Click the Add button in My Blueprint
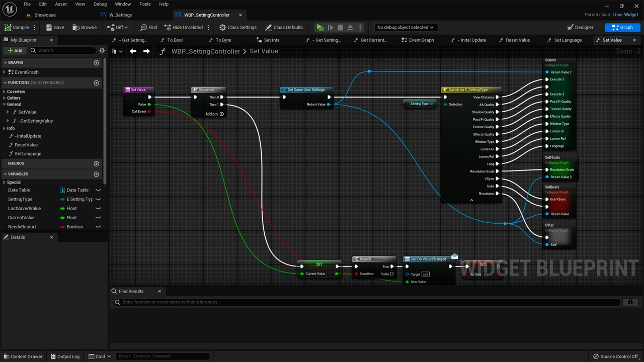Image resolution: width=644 pixels, height=362 pixels. pyautogui.click(x=15, y=50)
